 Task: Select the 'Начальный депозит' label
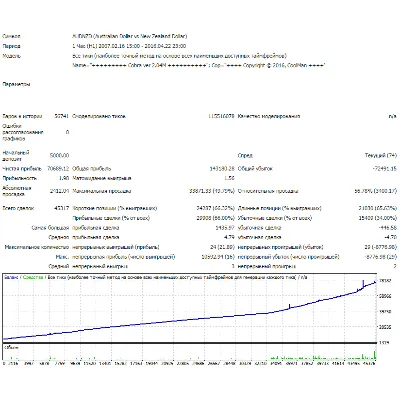point(16,156)
